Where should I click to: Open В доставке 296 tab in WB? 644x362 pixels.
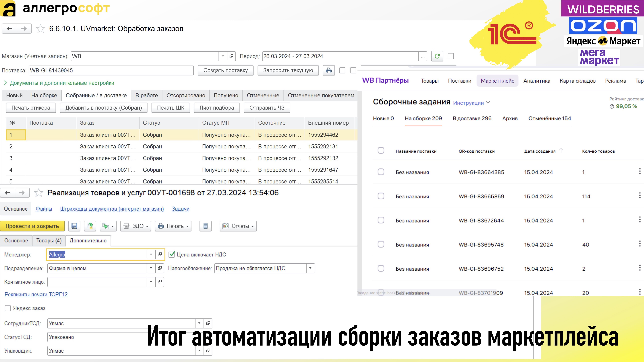click(472, 118)
